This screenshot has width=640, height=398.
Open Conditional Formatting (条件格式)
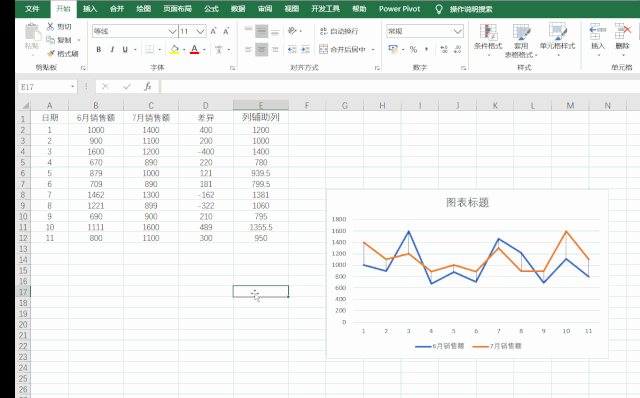coord(488,40)
